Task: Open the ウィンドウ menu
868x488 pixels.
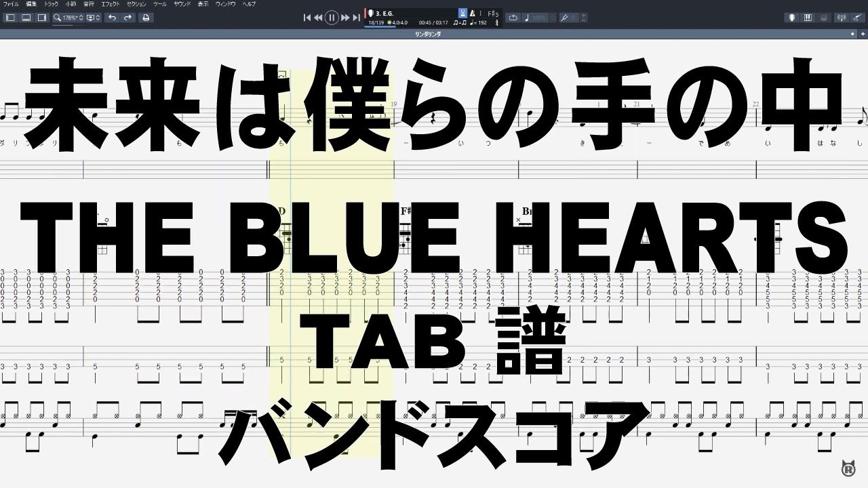Action: 225,4
